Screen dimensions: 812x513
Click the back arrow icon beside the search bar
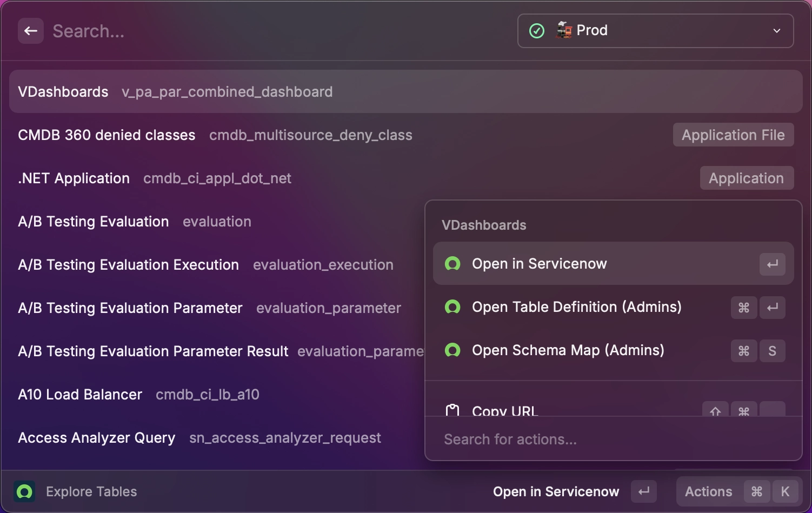tap(30, 31)
